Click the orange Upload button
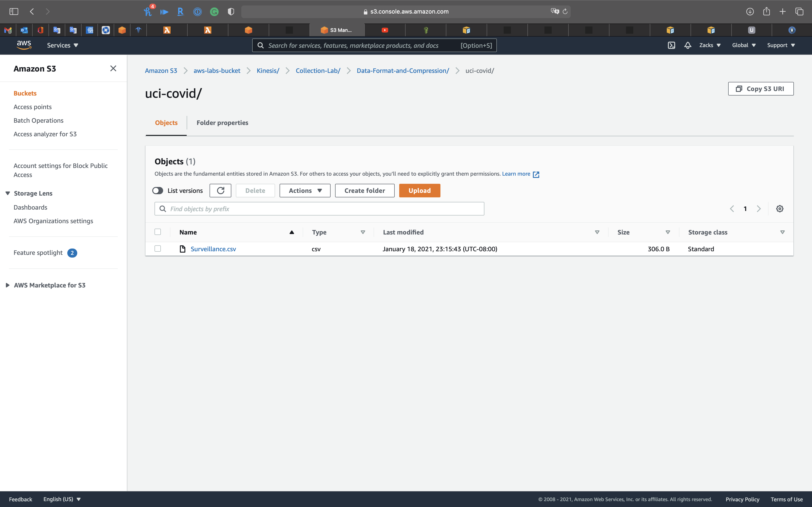The image size is (812, 507). pos(419,190)
